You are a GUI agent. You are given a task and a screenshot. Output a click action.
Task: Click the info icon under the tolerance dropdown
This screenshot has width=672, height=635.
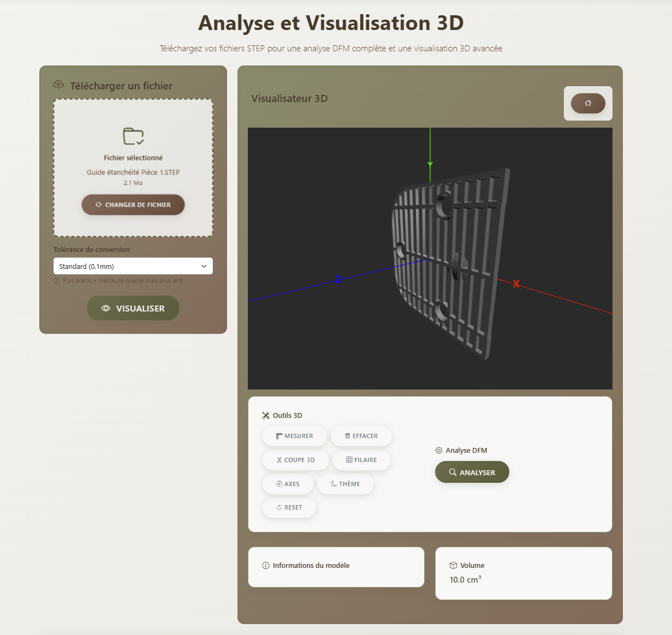pos(56,280)
